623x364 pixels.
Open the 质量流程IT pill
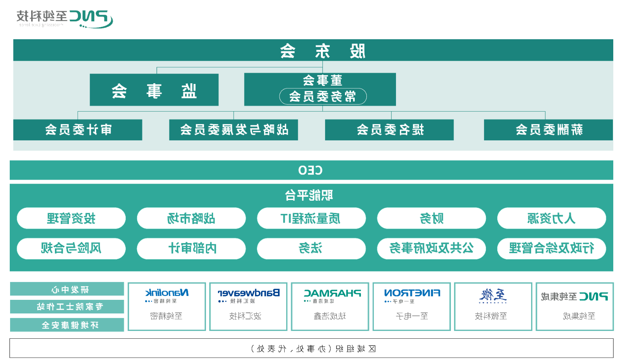pyautogui.click(x=311, y=218)
